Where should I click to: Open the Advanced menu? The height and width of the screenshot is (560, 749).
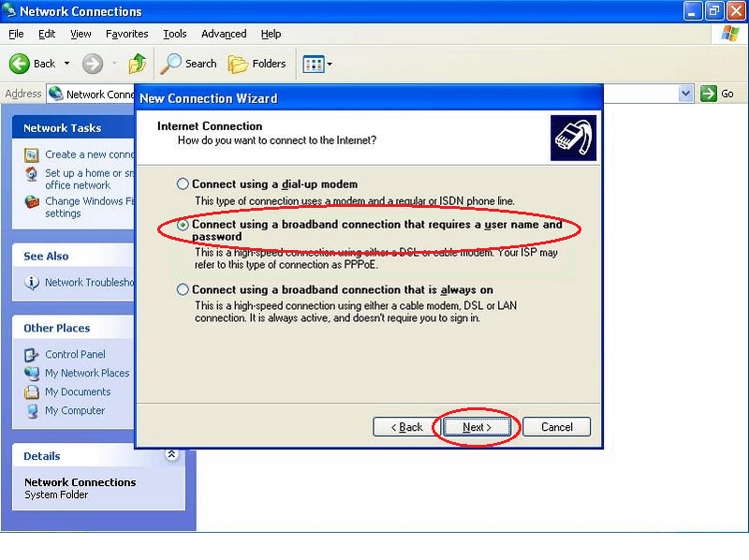[224, 34]
